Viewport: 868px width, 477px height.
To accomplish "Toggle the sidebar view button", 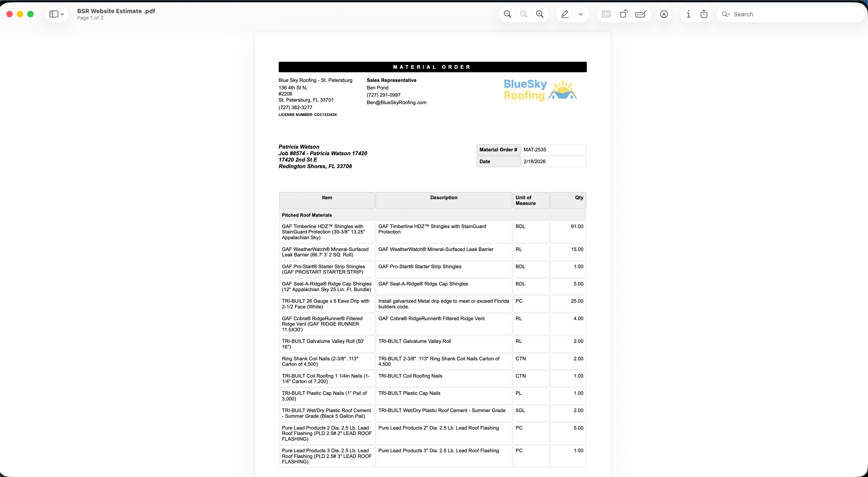I will (54, 14).
